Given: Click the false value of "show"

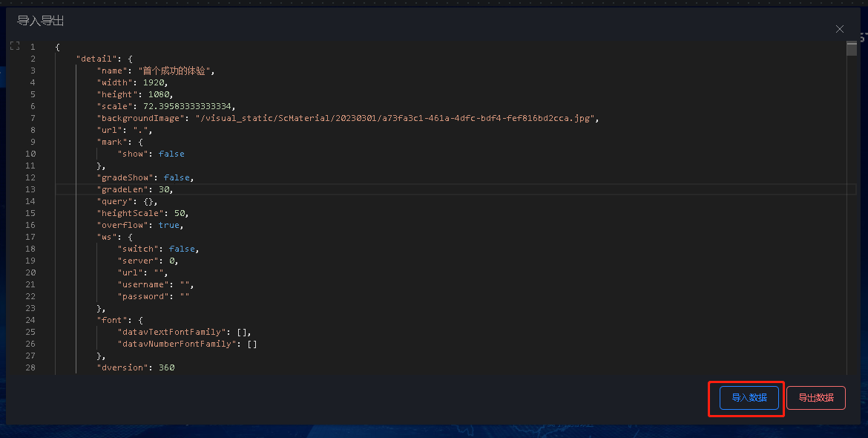Looking at the screenshot, I should [x=171, y=154].
